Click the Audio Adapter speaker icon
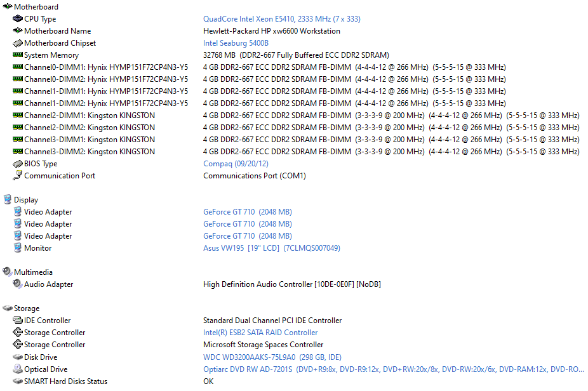Image resolution: width=588 pixels, height=391 pixels. pos(18,284)
